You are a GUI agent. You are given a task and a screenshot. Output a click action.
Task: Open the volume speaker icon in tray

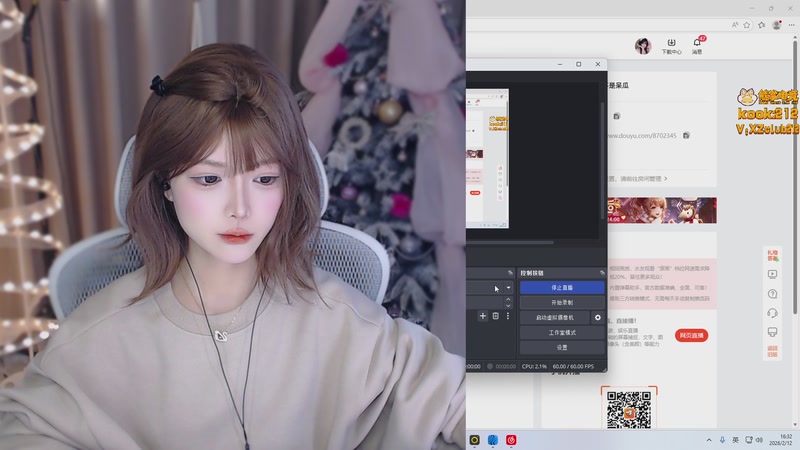759,440
